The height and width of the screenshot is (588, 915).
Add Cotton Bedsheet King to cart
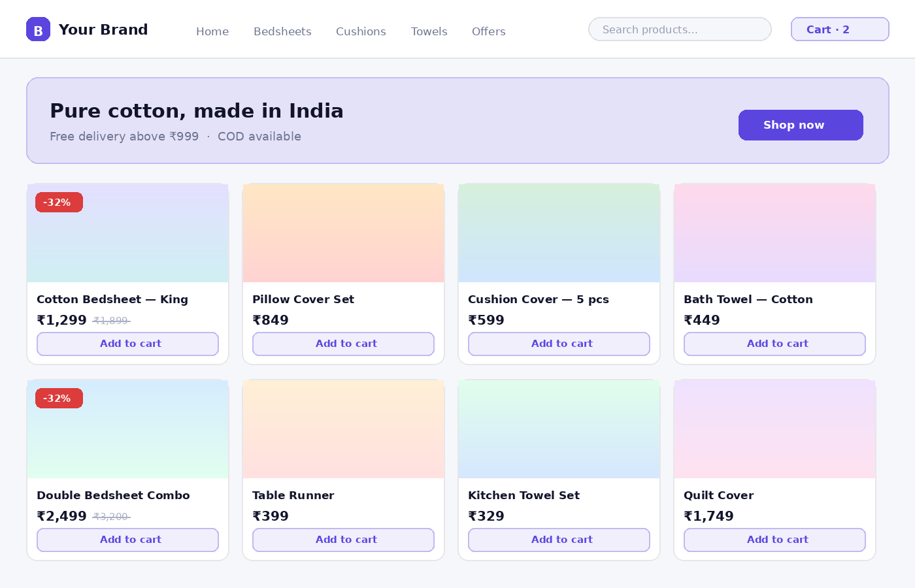pyautogui.click(x=127, y=344)
